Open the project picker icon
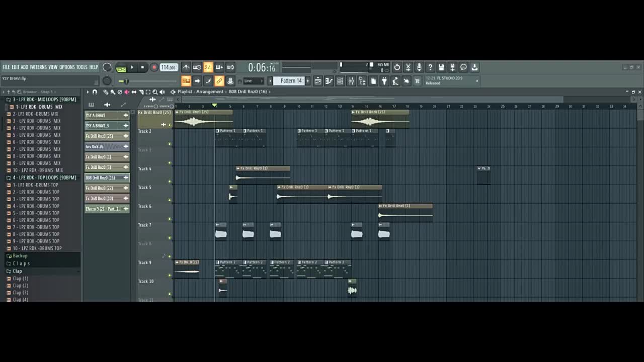 tap(373, 81)
